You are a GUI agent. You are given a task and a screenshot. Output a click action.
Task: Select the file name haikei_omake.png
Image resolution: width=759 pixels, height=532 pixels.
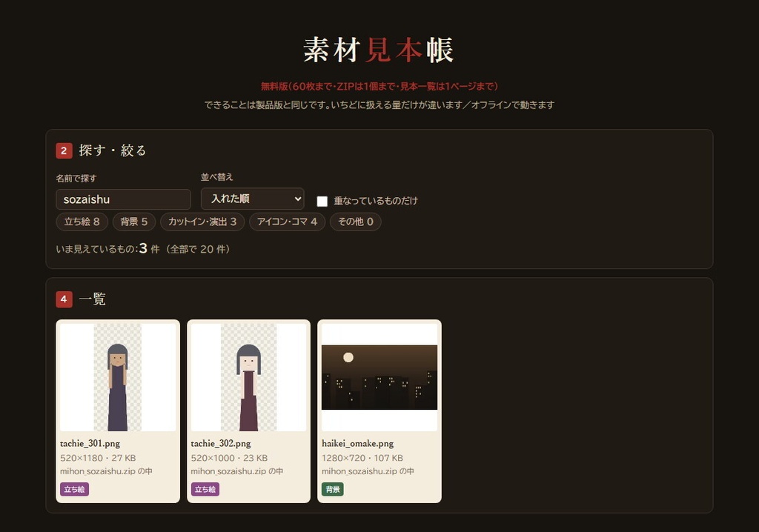(x=358, y=443)
